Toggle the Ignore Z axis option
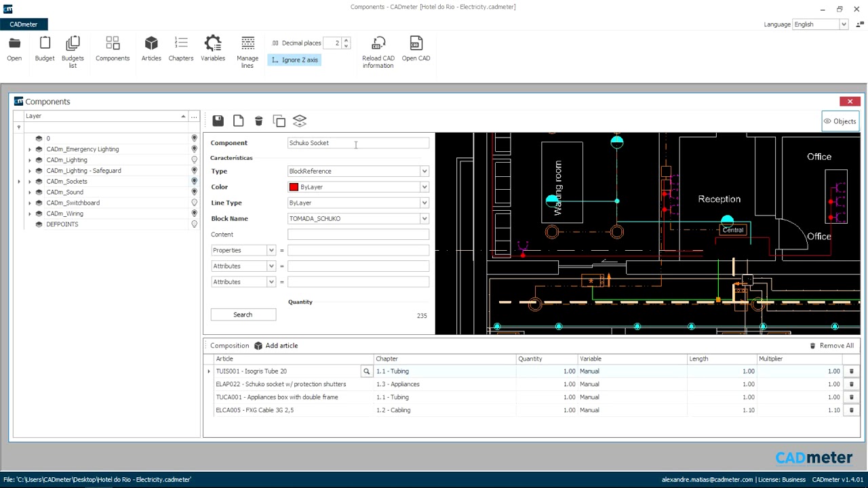The image size is (868, 488). (294, 60)
